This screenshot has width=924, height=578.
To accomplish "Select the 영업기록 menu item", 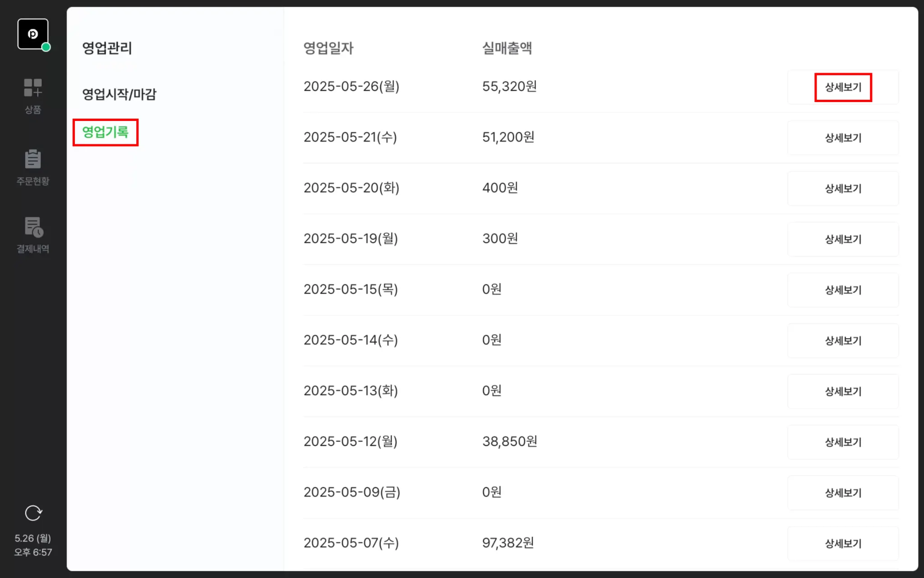I will (x=105, y=132).
